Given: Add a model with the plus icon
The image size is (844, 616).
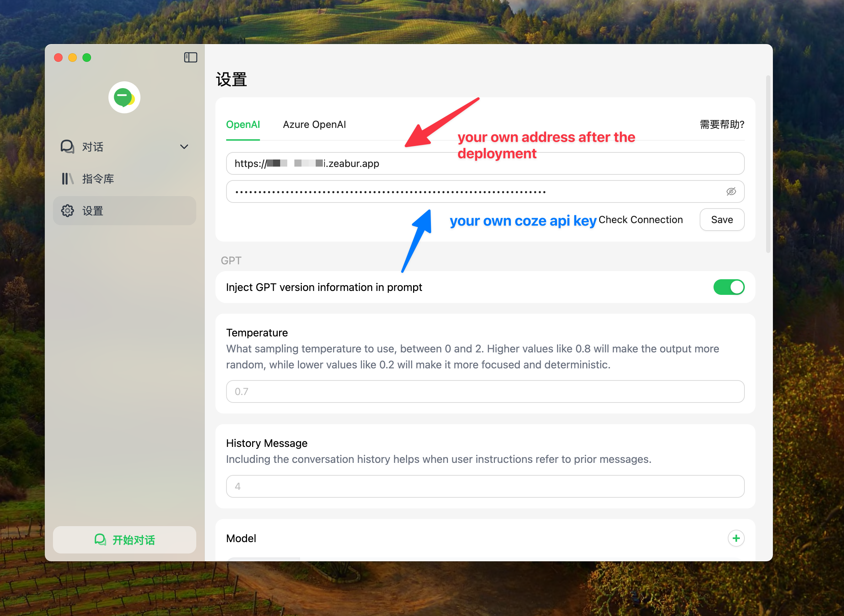Looking at the screenshot, I should click(x=736, y=538).
